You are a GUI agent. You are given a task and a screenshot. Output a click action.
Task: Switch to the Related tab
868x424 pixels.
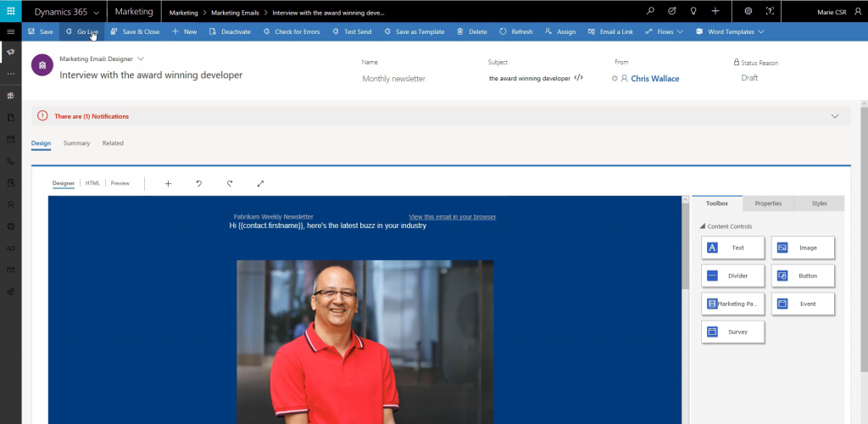tap(113, 143)
